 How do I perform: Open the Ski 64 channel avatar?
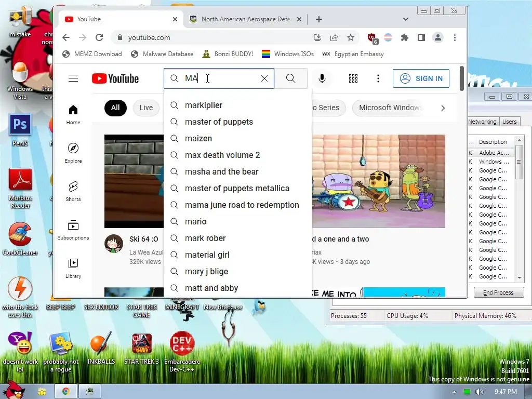click(x=114, y=244)
